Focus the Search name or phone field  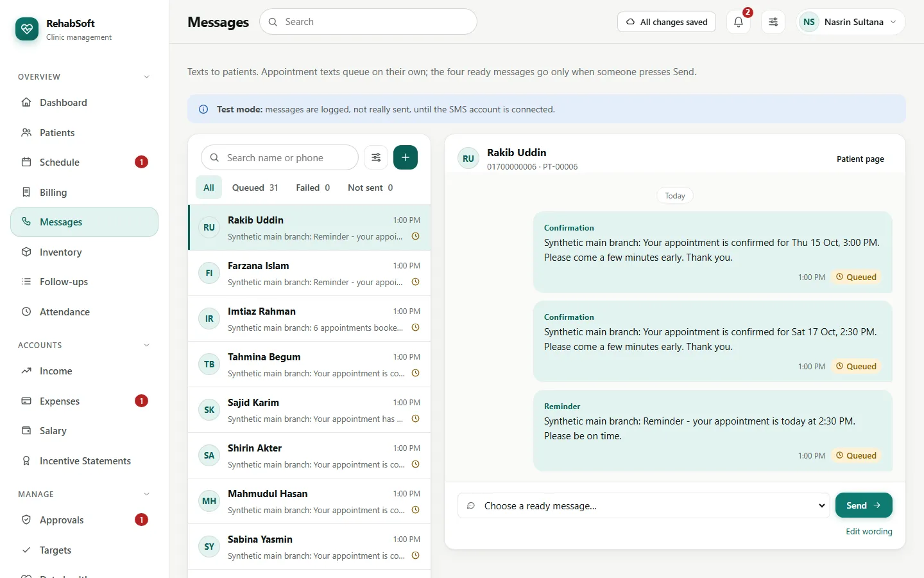280,157
